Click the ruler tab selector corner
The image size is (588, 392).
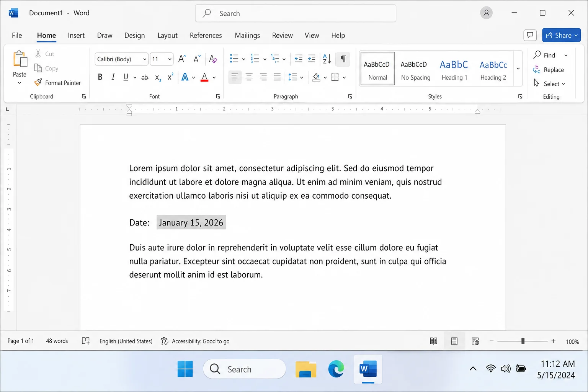point(7,109)
